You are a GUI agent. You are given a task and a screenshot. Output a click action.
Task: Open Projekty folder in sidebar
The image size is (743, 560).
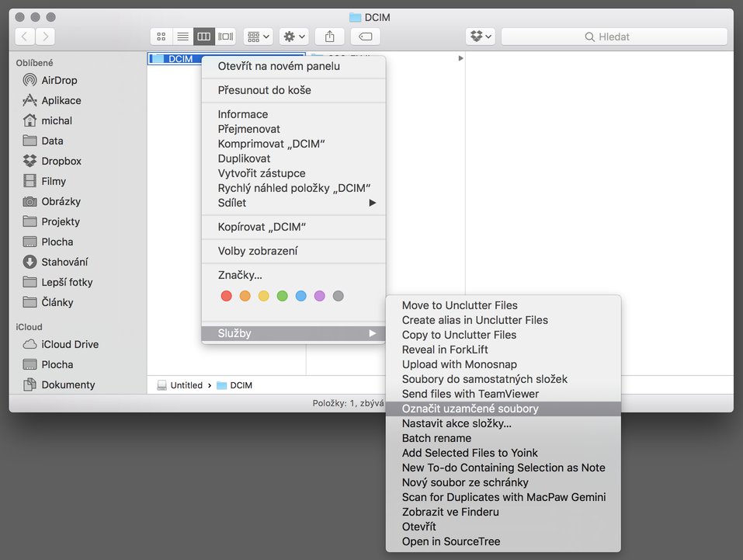pos(51,221)
